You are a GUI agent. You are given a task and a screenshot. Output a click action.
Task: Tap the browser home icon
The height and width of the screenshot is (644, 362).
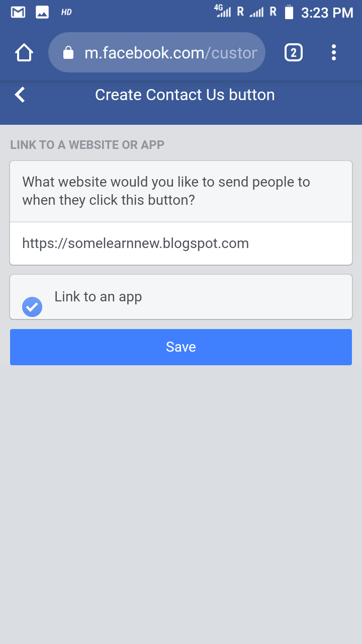click(x=24, y=52)
